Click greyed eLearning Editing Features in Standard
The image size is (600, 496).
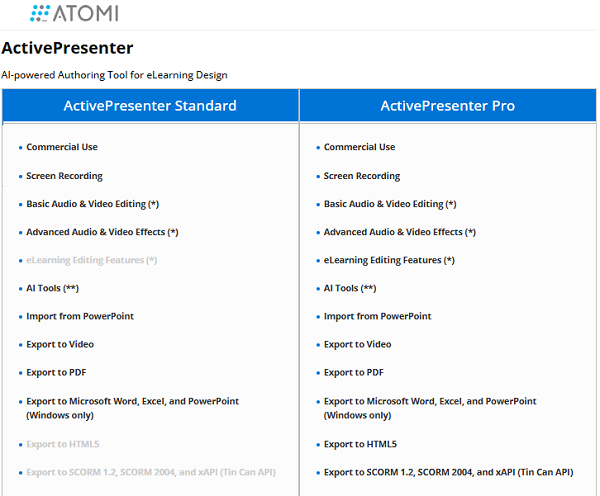pos(92,260)
